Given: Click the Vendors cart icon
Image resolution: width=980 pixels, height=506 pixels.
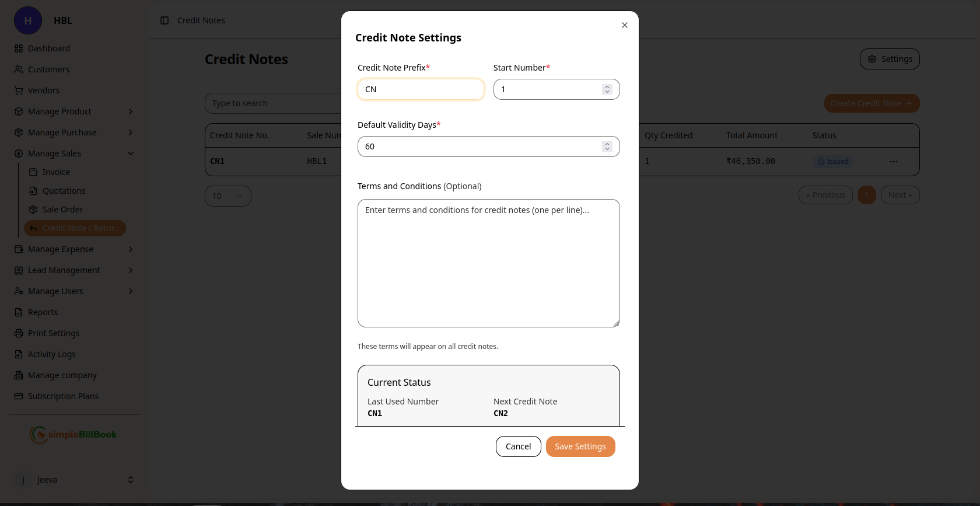Looking at the screenshot, I should pos(17,90).
